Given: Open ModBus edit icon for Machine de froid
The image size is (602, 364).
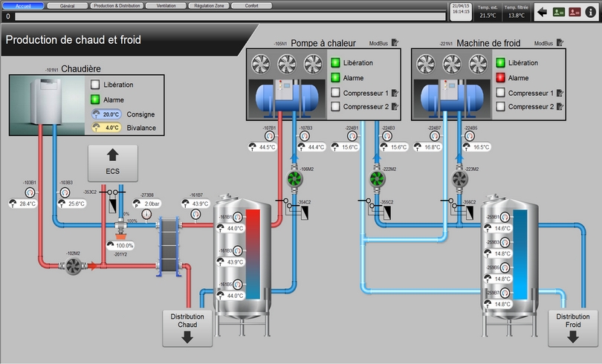Looking at the screenshot, I should (559, 44).
